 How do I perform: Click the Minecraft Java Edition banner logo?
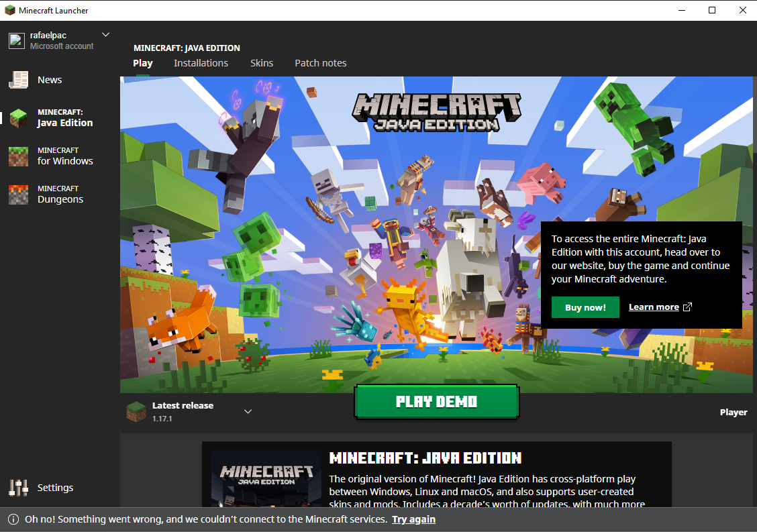pyautogui.click(x=437, y=113)
